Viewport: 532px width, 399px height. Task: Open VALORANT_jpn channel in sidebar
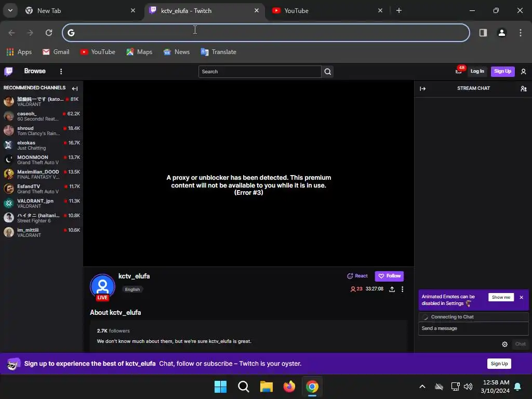(42, 204)
